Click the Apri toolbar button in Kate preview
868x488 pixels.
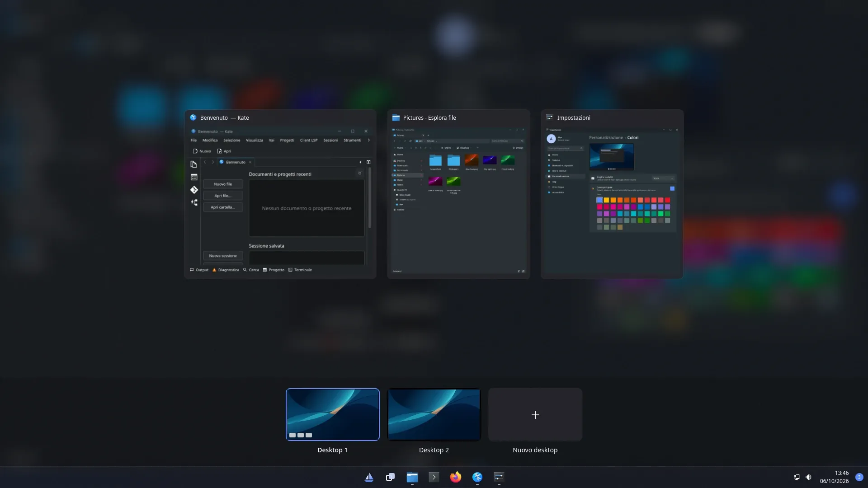click(x=224, y=151)
